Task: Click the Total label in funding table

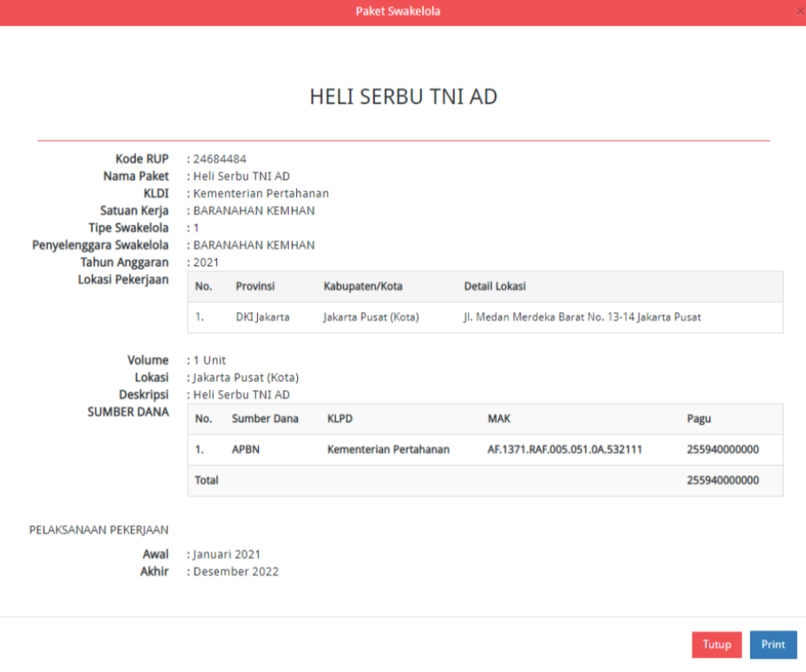Action: click(x=207, y=481)
